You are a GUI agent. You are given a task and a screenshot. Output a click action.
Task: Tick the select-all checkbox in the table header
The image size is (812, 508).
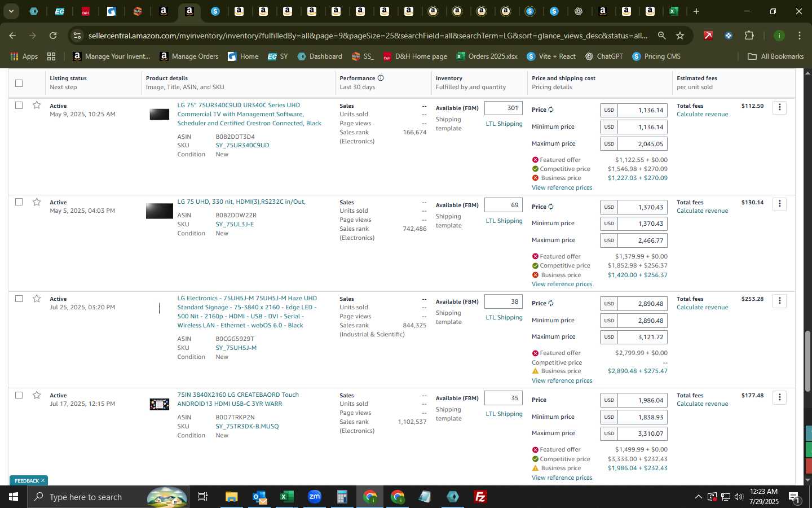click(19, 83)
